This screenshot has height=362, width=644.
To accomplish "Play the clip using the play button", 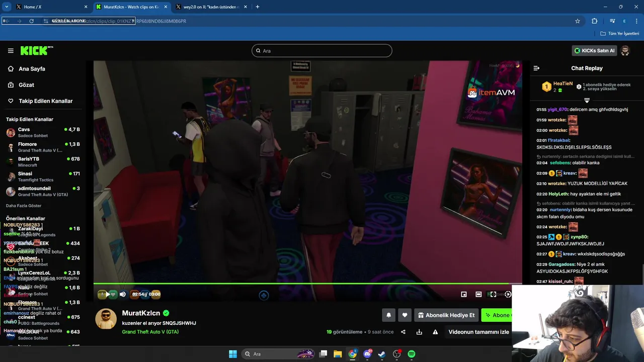I will (x=107, y=294).
